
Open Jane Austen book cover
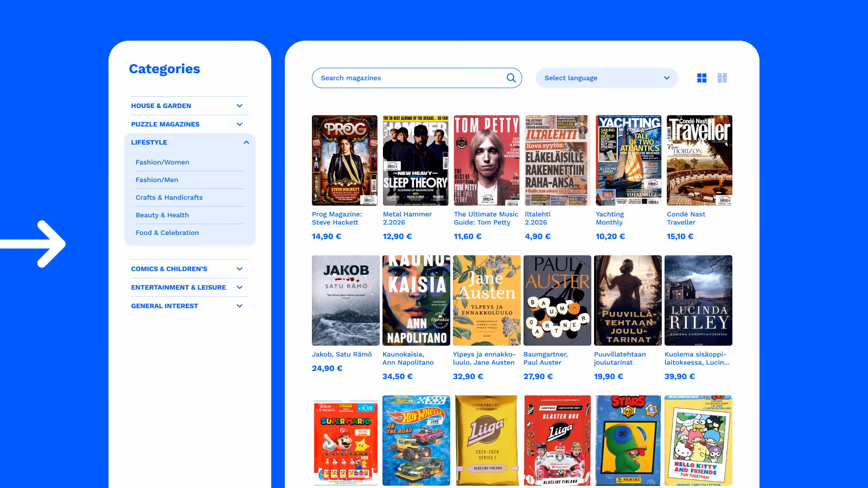[487, 300]
